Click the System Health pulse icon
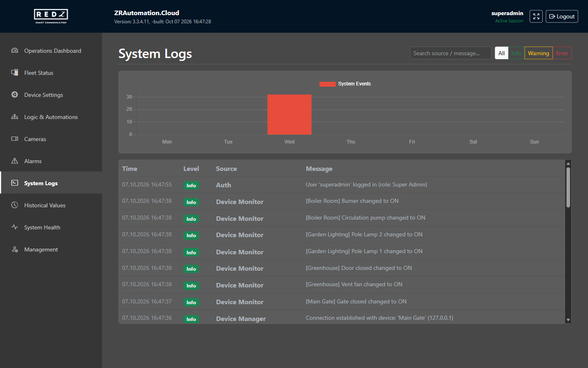Viewport: 588px width, 368px height. 15,227
